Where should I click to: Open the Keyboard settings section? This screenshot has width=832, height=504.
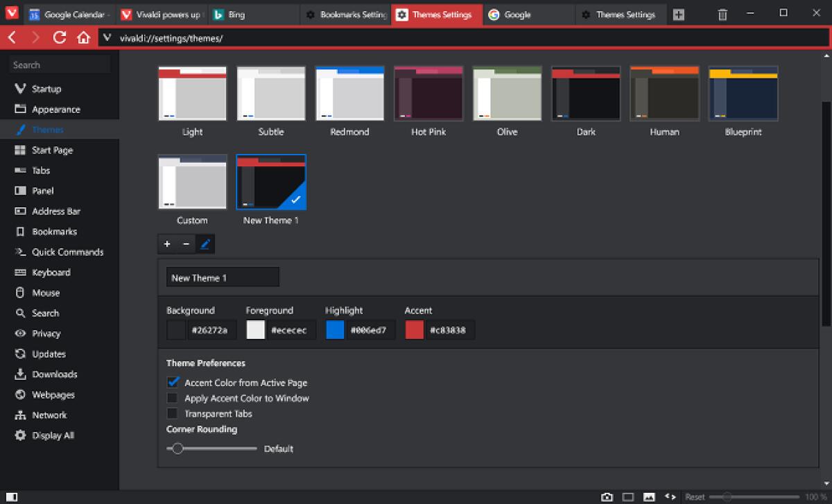[51, 272]
